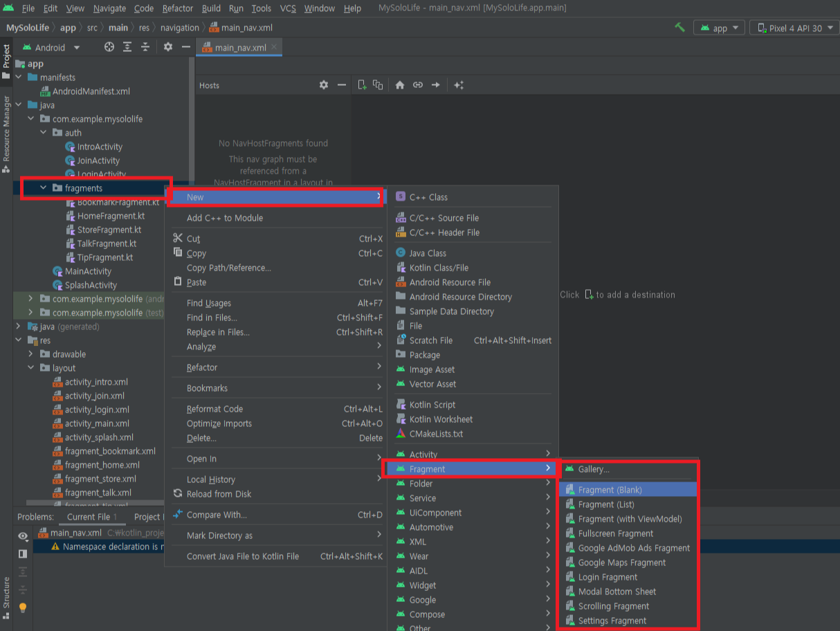
Task: Click the expand all icon in Project panel
Action: (x=127, y=47)
